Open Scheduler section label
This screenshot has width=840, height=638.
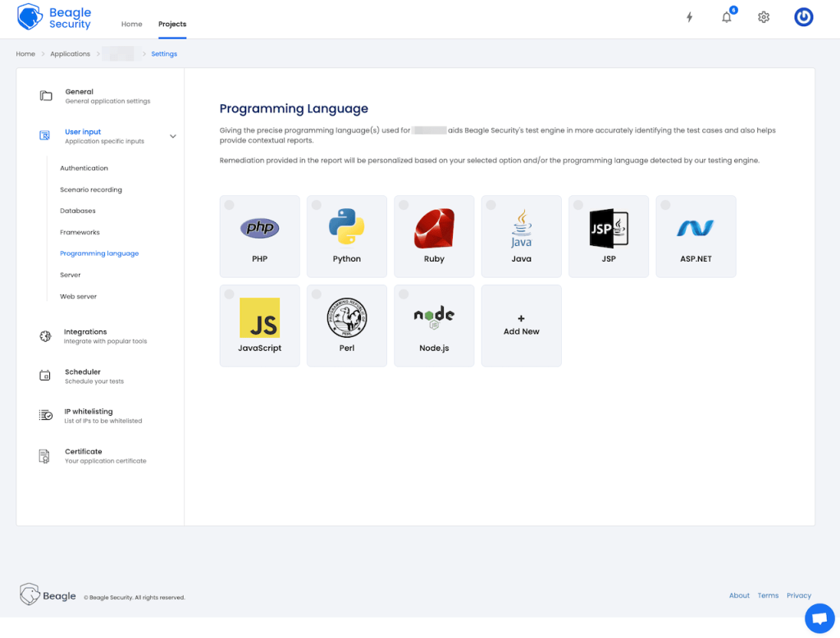pyautogui.click(x=94, y=376)
